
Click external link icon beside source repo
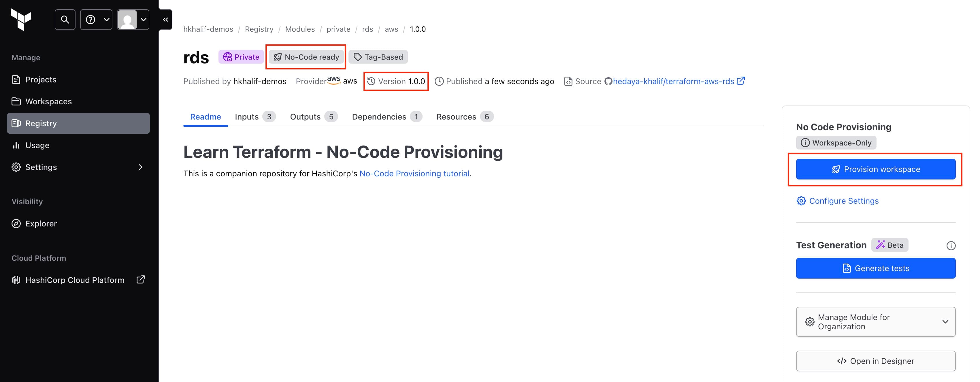click(741, 81)
